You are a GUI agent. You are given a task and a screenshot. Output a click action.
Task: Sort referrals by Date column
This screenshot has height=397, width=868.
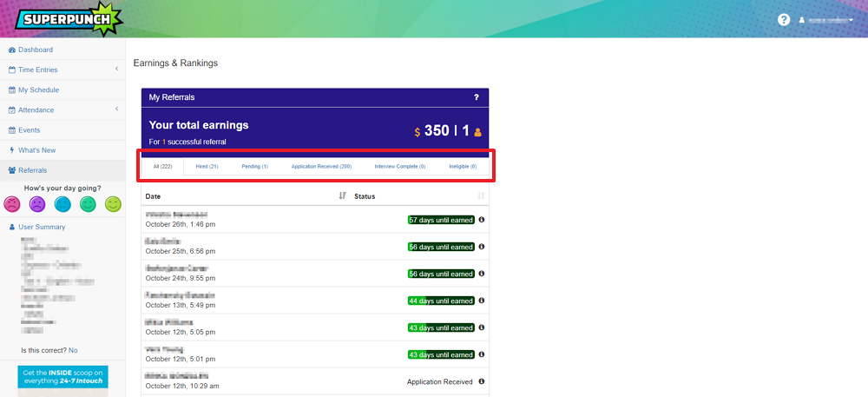[x=342, y=196]
